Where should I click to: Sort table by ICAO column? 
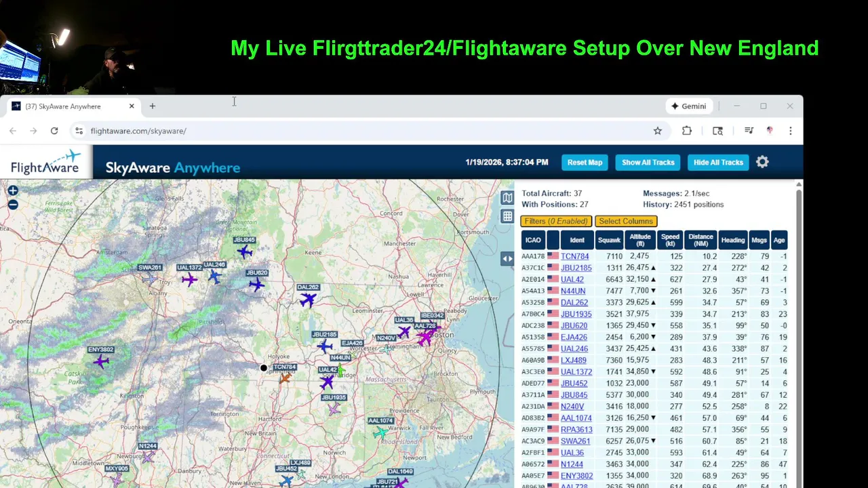coord(533,240)
